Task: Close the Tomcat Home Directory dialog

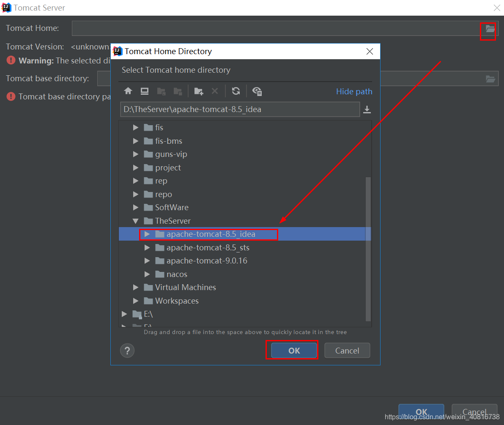Action: click(370, 52)
